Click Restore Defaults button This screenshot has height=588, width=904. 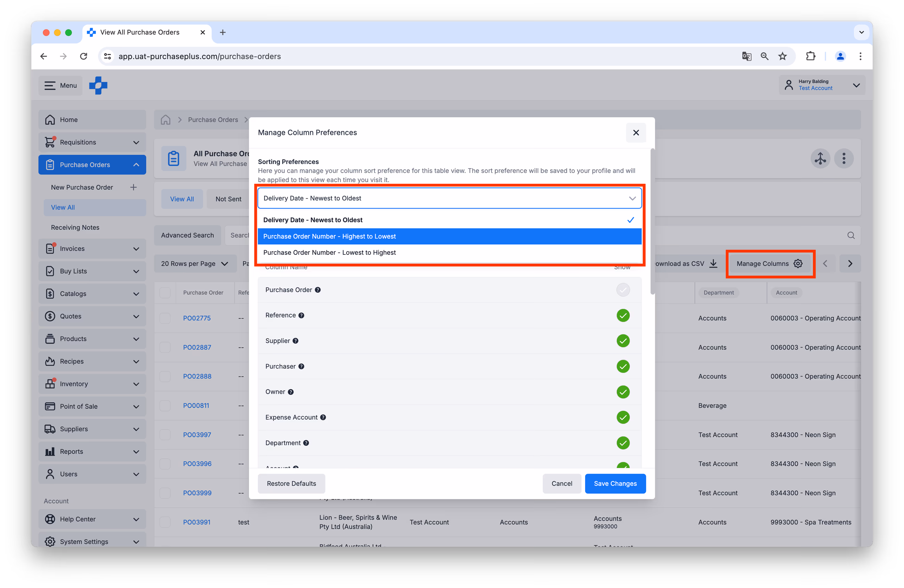(x=291, y=483)
